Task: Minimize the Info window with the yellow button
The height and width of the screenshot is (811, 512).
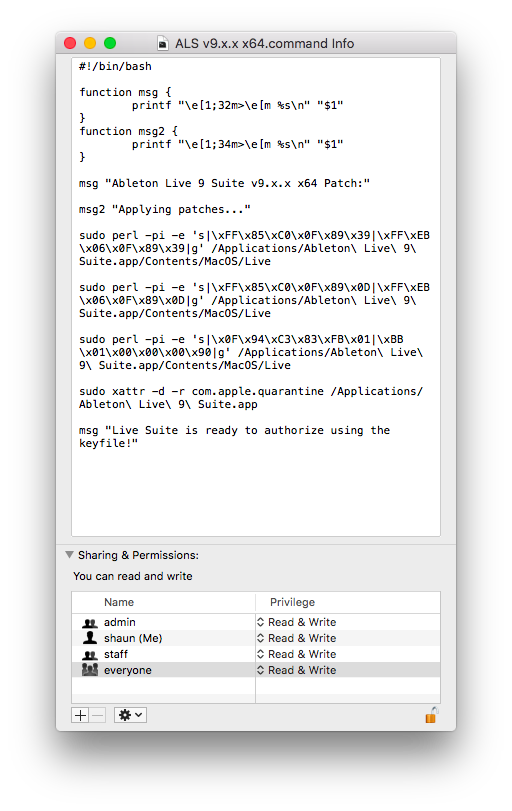Action: (x=90, y=43)
